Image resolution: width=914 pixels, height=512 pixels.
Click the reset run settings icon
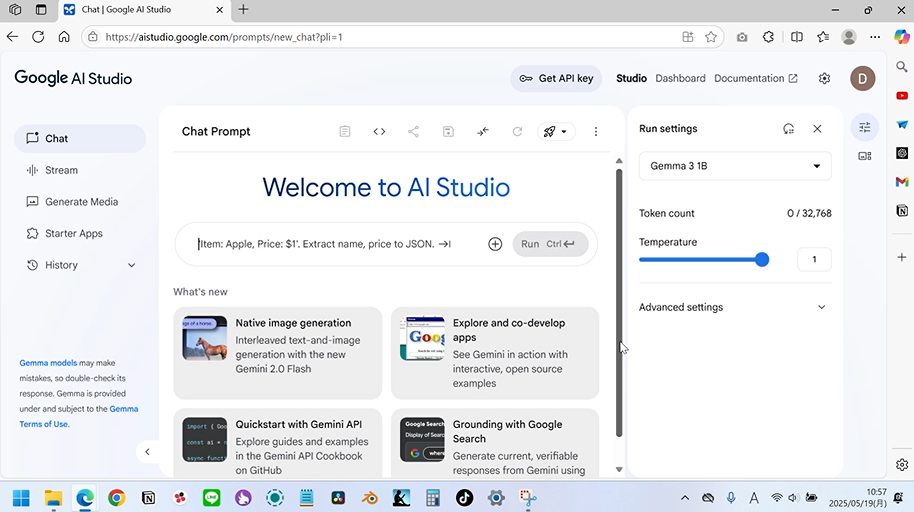(788, 129)
